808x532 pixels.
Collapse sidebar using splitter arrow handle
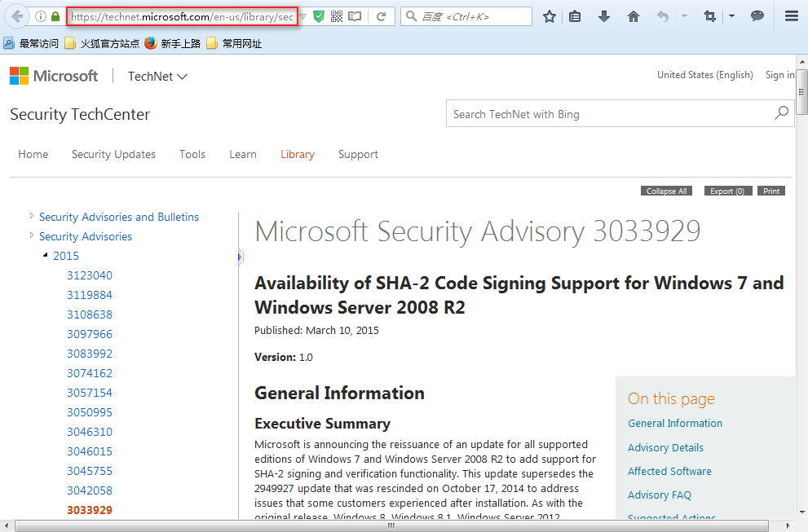[241, 257]
